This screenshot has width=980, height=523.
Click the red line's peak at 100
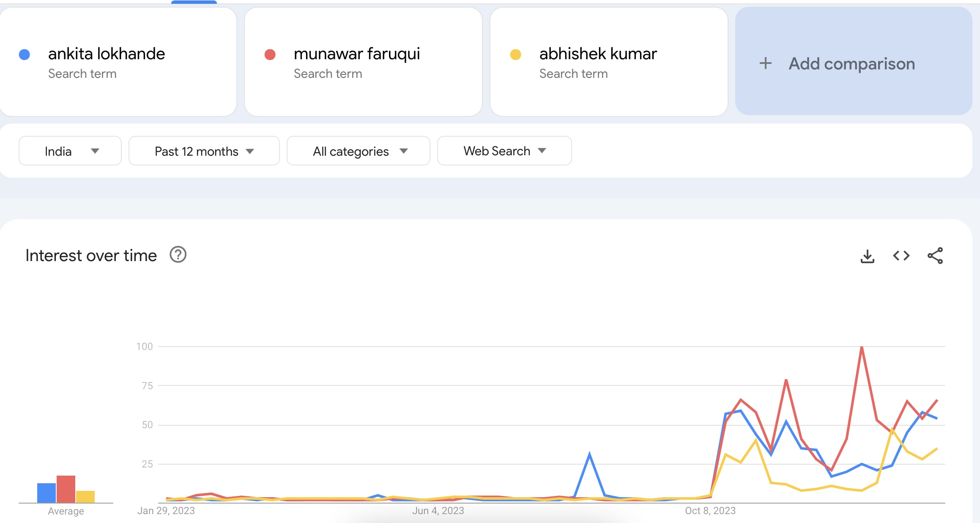point(862,347)
